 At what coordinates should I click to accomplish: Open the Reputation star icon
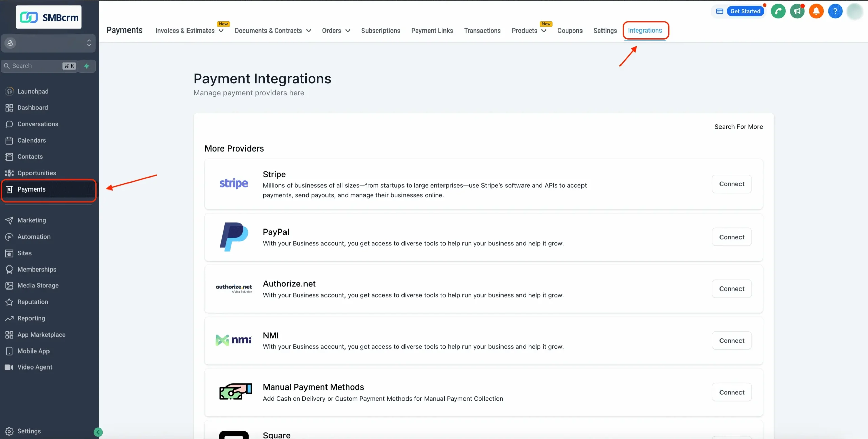(9, 302)
